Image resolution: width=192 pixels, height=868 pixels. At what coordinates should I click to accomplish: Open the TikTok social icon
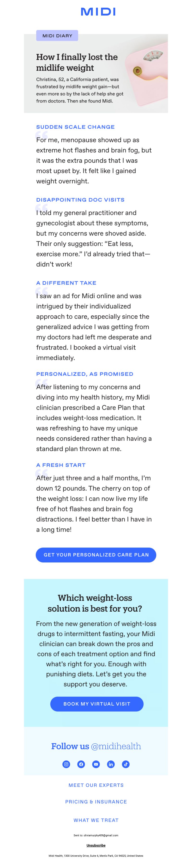pyautogui.click(x=126, y=764)
